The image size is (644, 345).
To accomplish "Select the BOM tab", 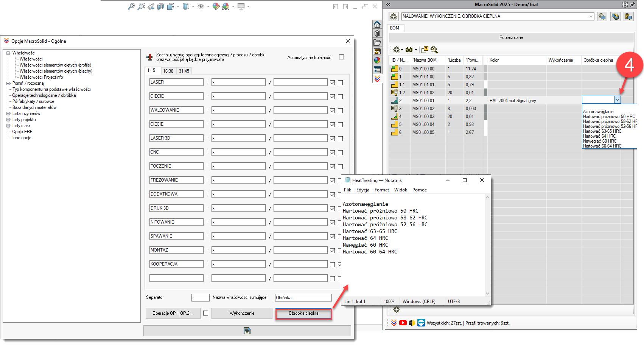I will pyautogui.click(x=395, y=28).
